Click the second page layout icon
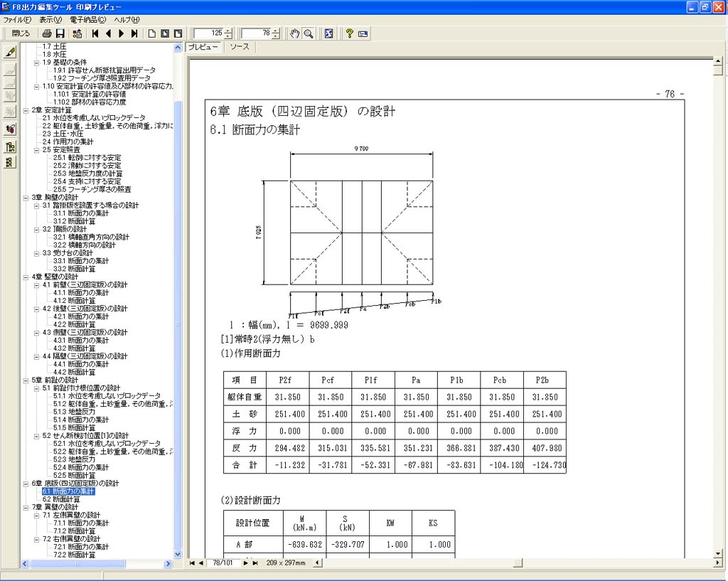728x581 pixels. [165, 33]
